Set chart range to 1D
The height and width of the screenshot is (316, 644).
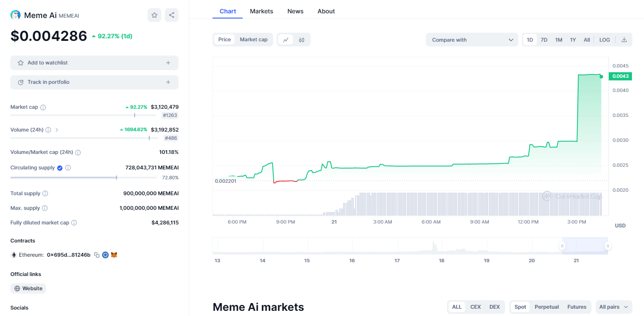[530, 40]
